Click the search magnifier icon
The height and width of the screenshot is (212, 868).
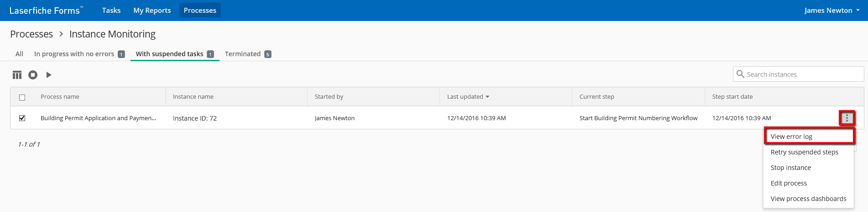[x=740, y=74]
